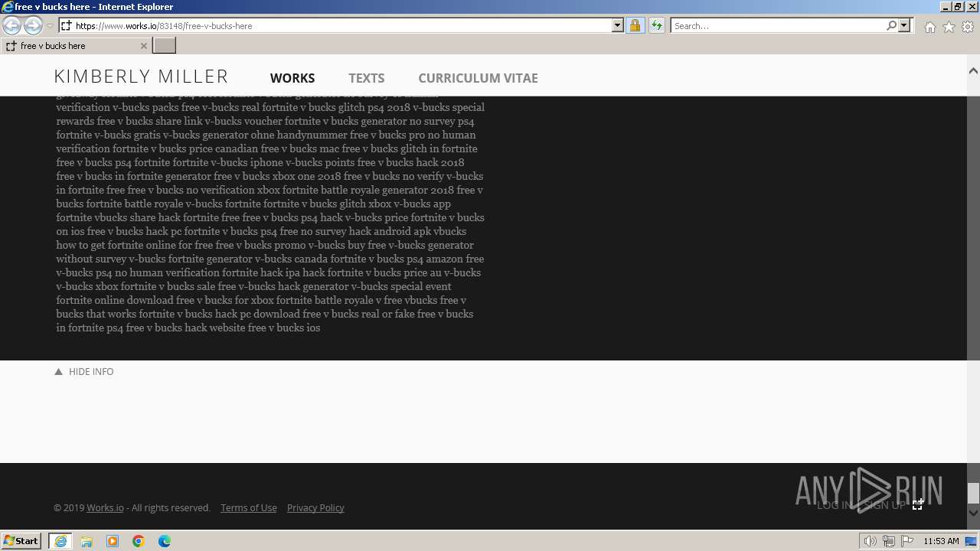The image size is (980, 551).
Task: Click the © 2019 copyright text
Action: click(69, 507)
